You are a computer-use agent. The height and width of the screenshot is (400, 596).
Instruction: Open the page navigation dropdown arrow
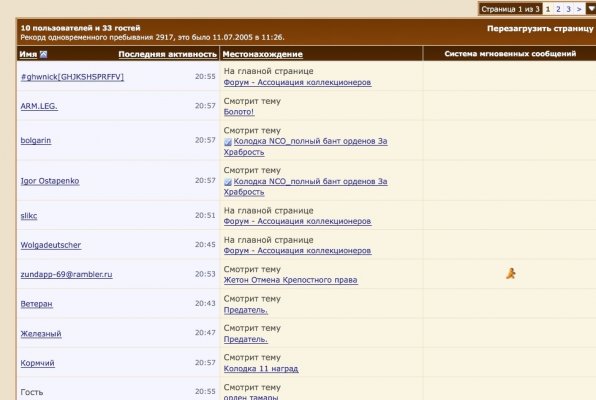(591, 9)
